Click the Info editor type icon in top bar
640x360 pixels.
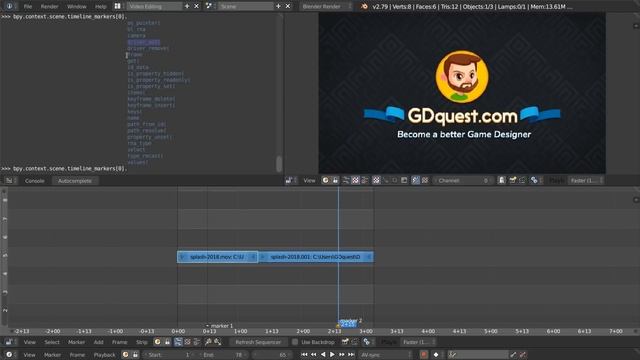click(9, 6)
